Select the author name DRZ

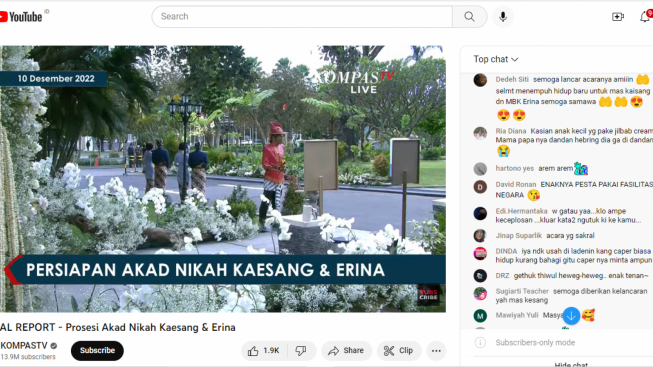[502, 275]
